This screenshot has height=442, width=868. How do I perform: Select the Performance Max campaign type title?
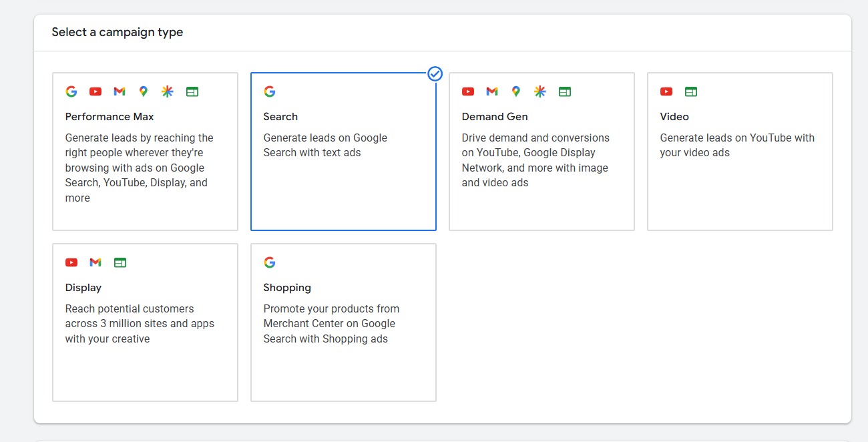(110, 117)
